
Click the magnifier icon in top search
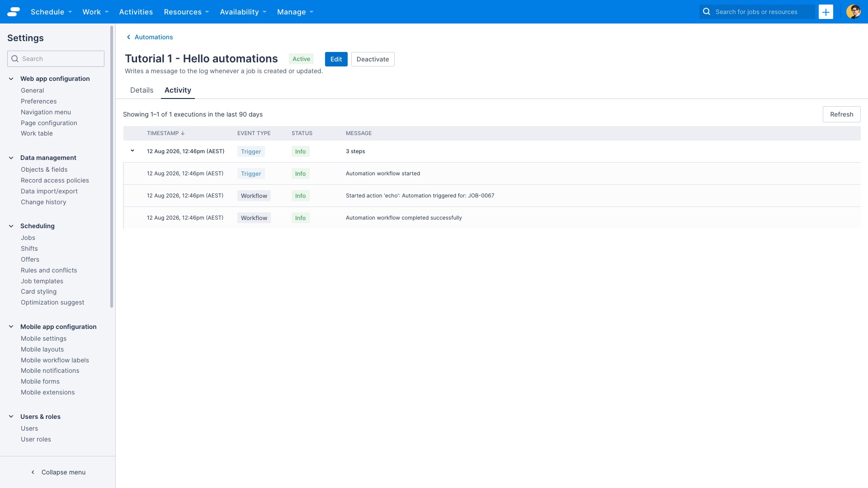click(707, 12)
